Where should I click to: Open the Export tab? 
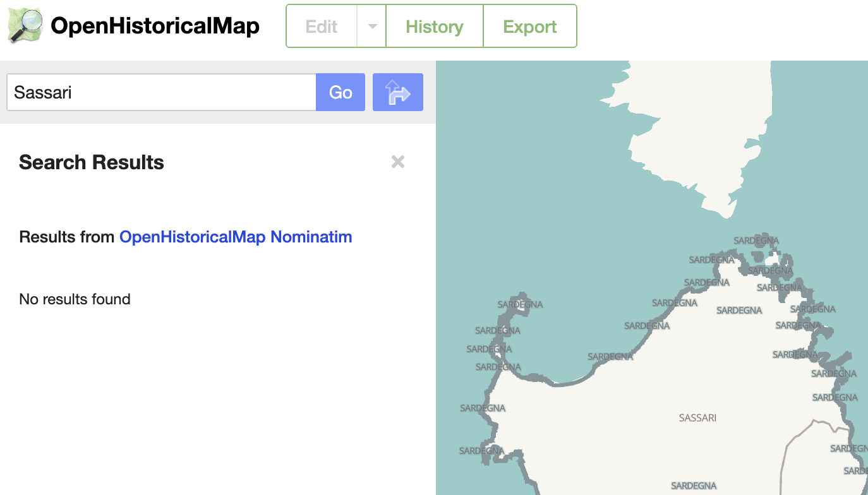[529, 26]
